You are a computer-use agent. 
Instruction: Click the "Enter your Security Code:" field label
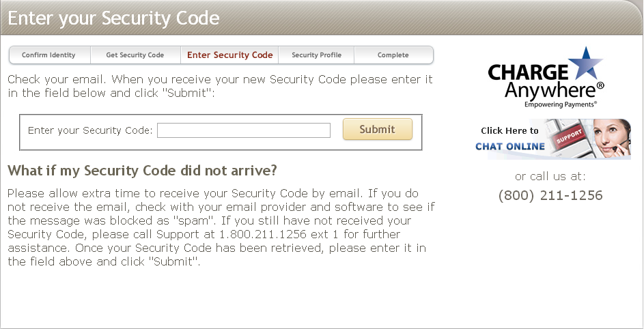[90, 130]
